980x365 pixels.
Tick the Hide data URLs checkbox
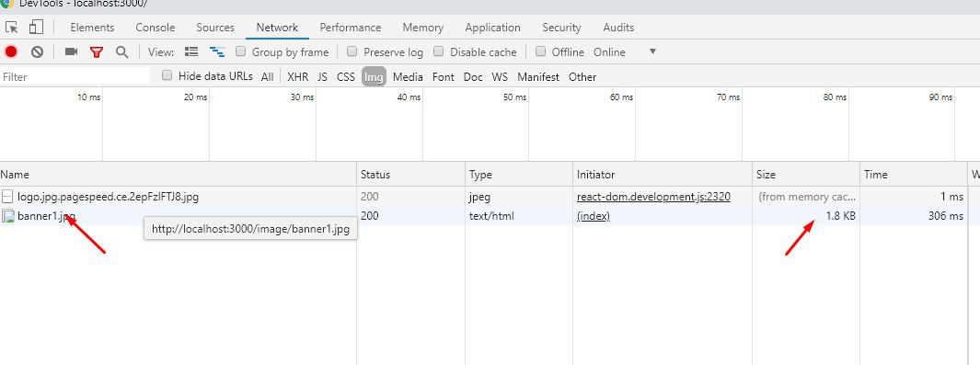tap(167, 75)
